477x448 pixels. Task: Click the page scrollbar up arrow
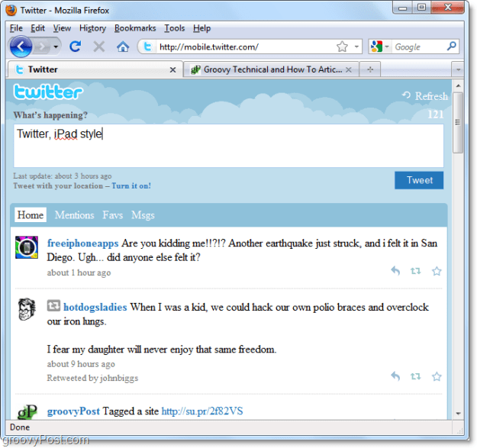(458, 86)
